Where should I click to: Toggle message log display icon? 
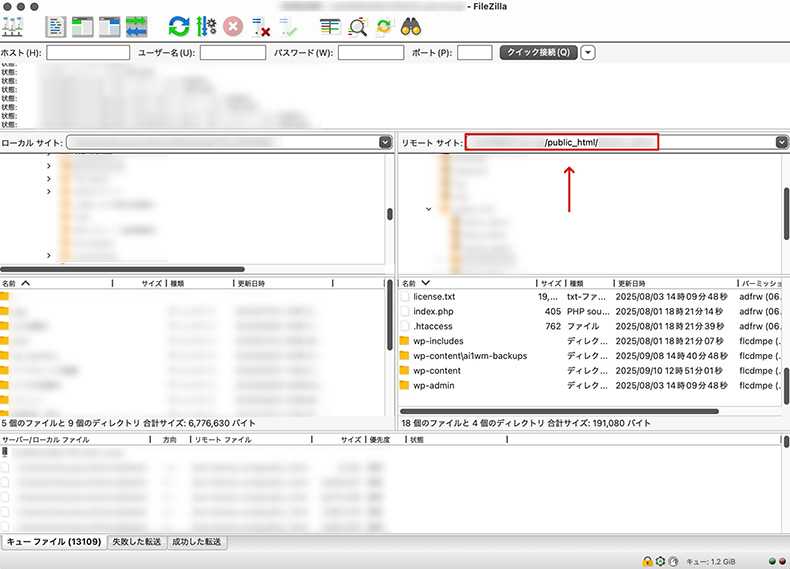click(x=57, y=26)
